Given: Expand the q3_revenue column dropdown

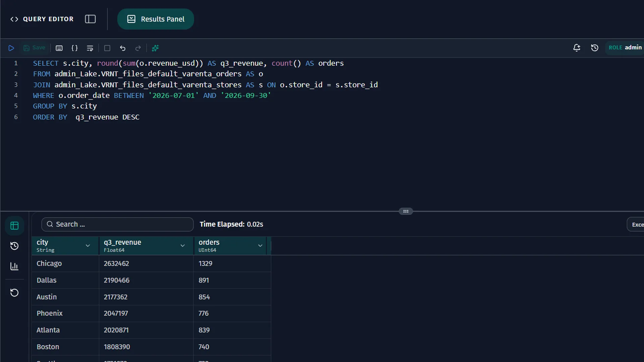Looking at the screenshot, I should point(183,246).
